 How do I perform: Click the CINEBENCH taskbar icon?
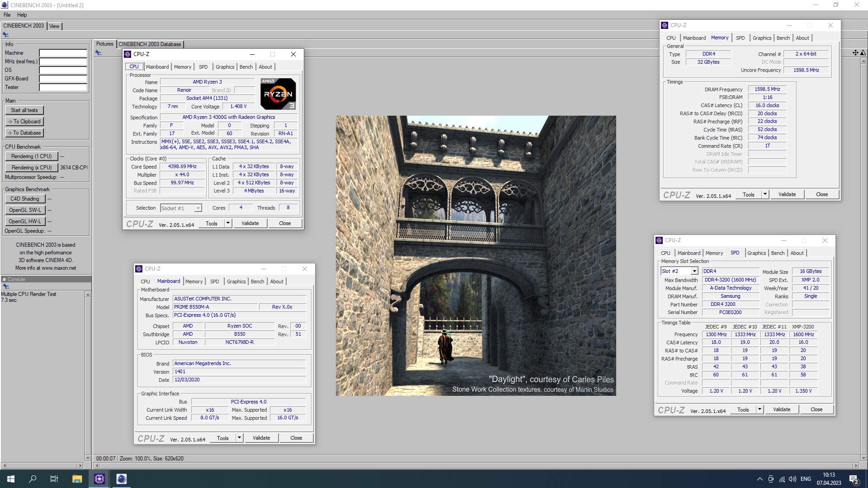122,479
